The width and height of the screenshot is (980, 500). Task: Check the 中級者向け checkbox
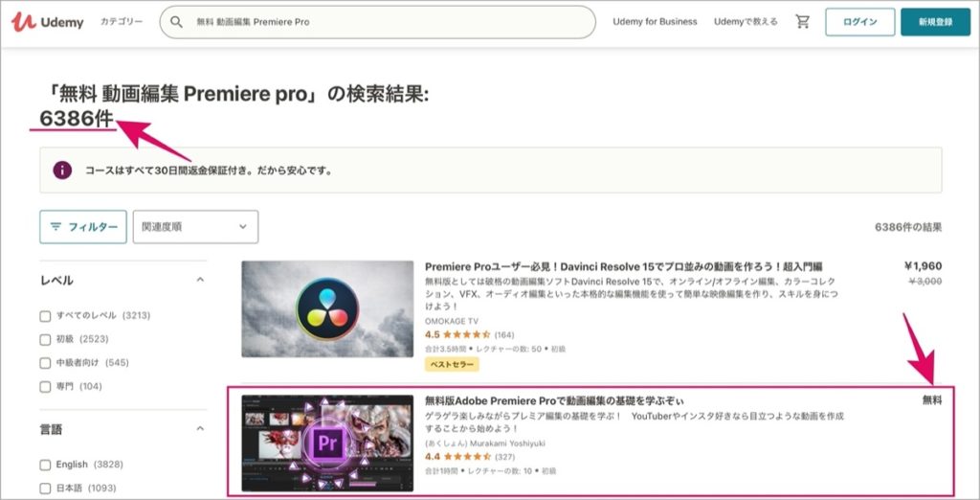click(x=45, y=363)
